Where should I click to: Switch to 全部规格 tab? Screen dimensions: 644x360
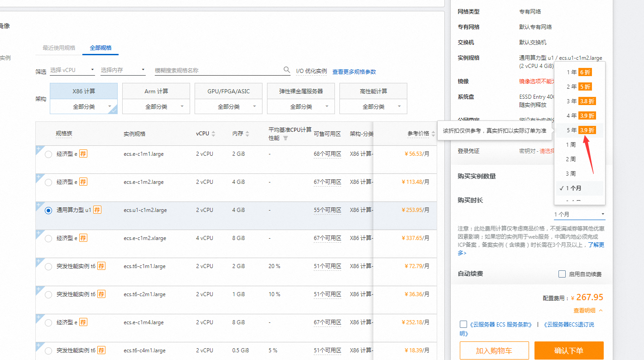pyautogui.click(x=100, y=48)
